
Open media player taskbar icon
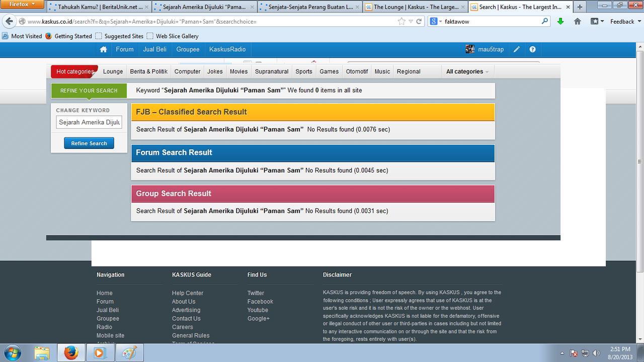pyautogui.click(x=100, y=353)
